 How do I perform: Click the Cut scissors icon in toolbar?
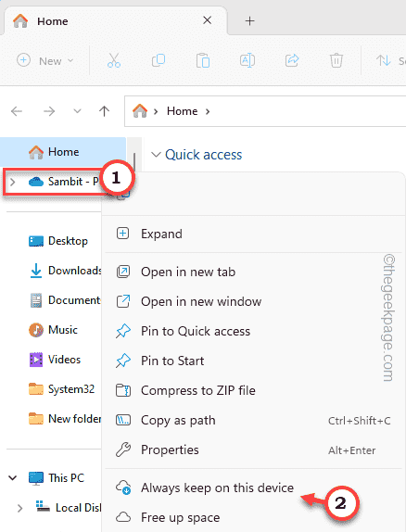point(114,61)
